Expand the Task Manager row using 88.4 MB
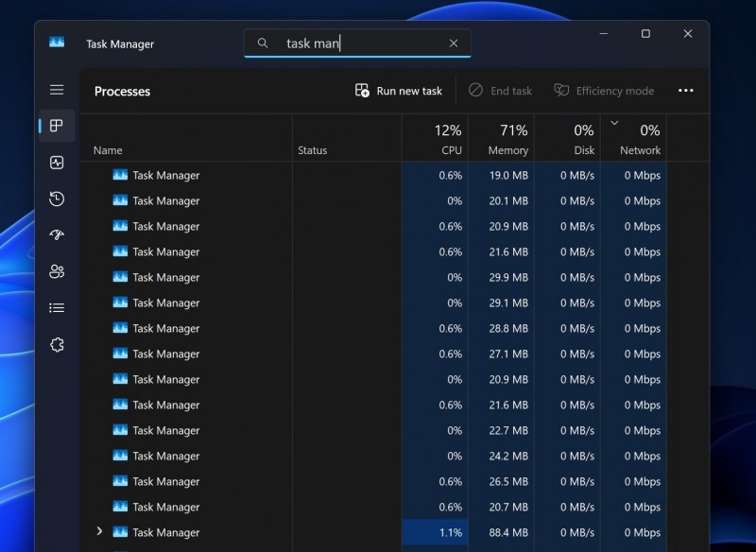Viewport: 756px width, 552px height. pos(99,531)
